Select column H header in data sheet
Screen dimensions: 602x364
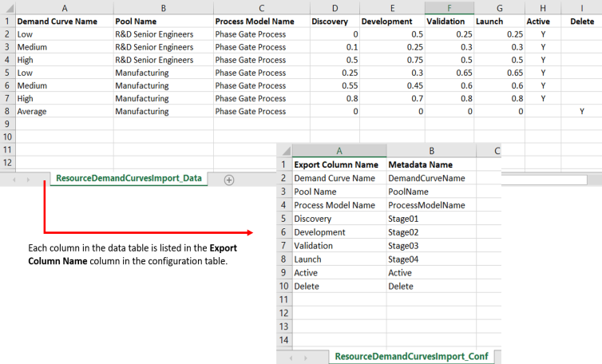pos(543,8)
